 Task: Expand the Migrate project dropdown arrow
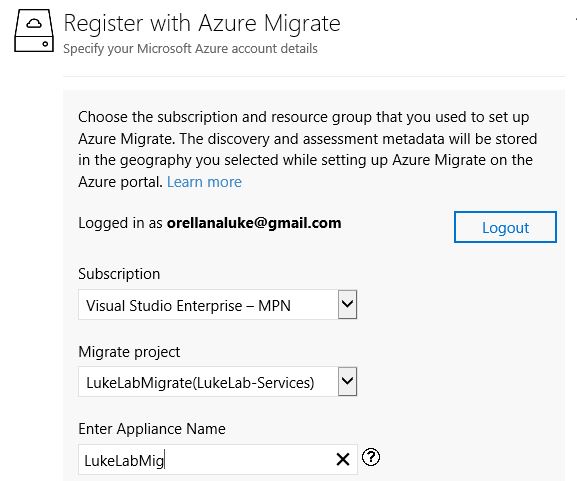coord(347,381)
